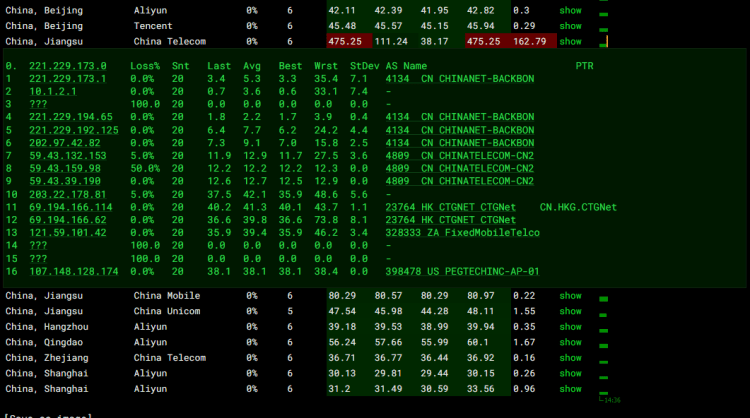Click the ??? entry at hop 14
Viewport: 750px width, 418px height.
click(38, 245)
